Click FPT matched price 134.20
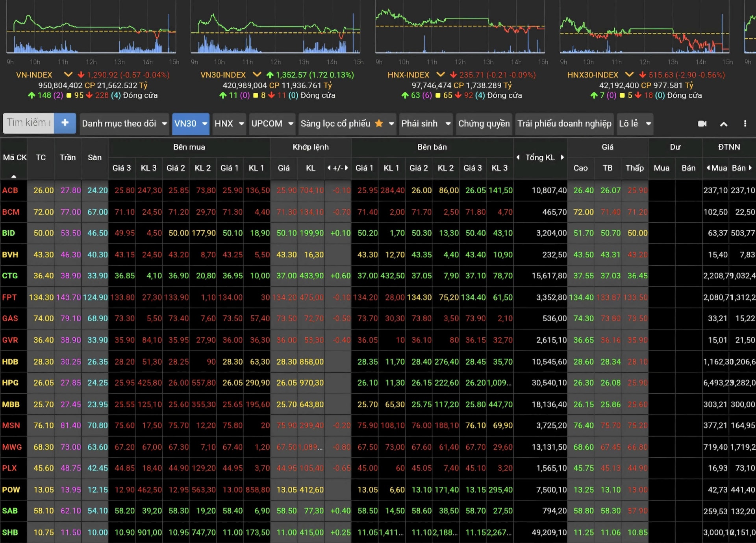Viewport: 756px width, 543px height. [284, 297]
